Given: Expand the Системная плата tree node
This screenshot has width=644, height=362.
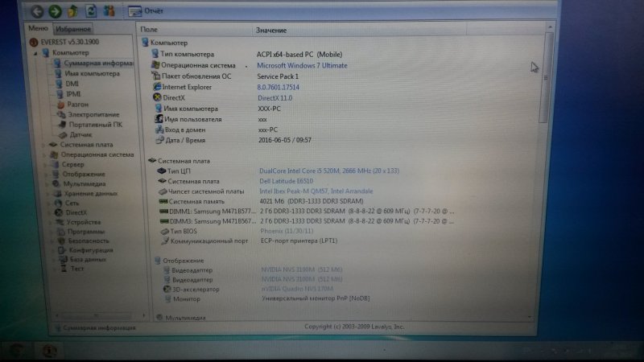Looking at the screenshot, I should click(x=44, y=146).
